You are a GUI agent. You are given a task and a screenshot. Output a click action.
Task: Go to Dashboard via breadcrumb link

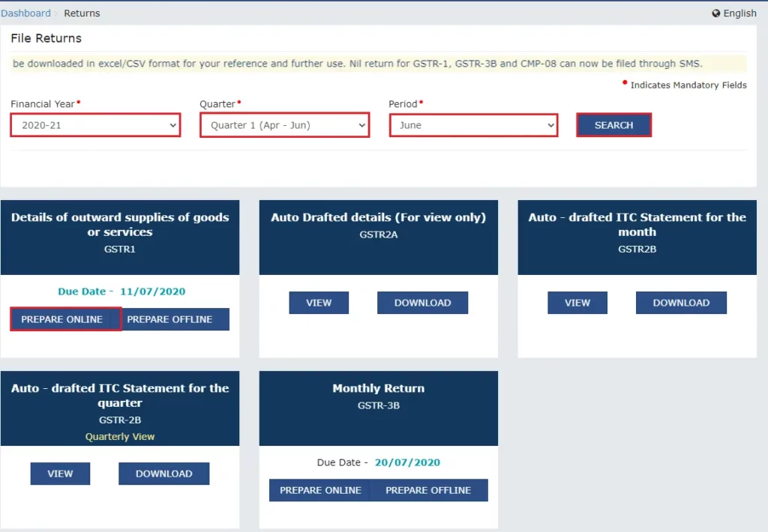point(26,13)
